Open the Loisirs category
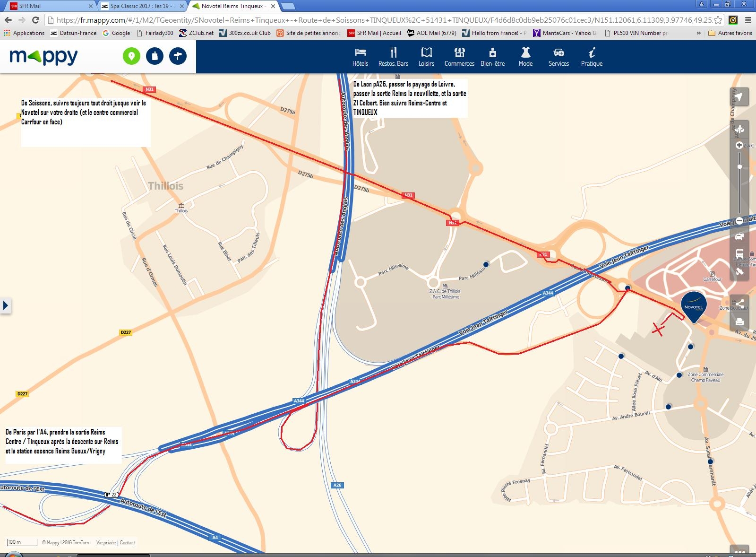The image size is (756, 557). (x=426, y=57)
